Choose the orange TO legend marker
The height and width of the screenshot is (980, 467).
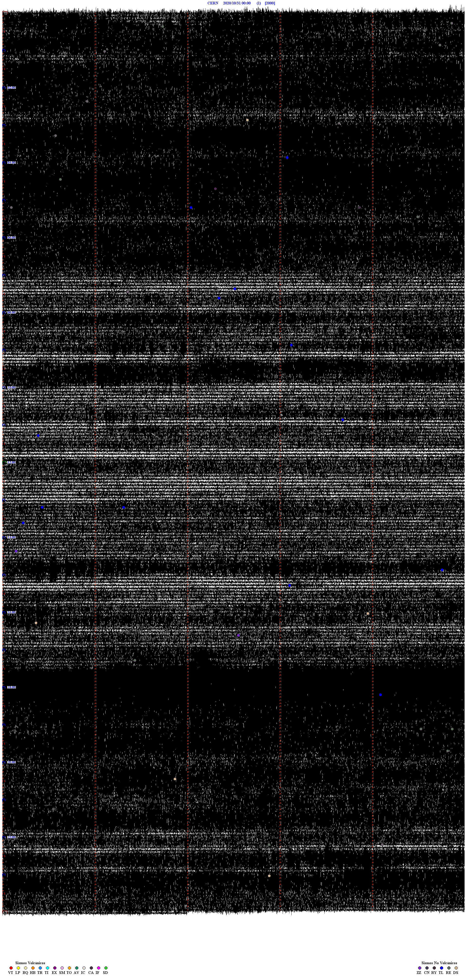coord(69,968)
